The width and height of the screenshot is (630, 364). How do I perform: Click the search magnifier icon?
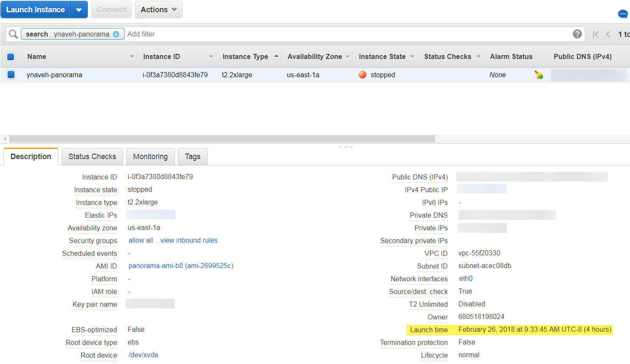click(x=13, y=34)
